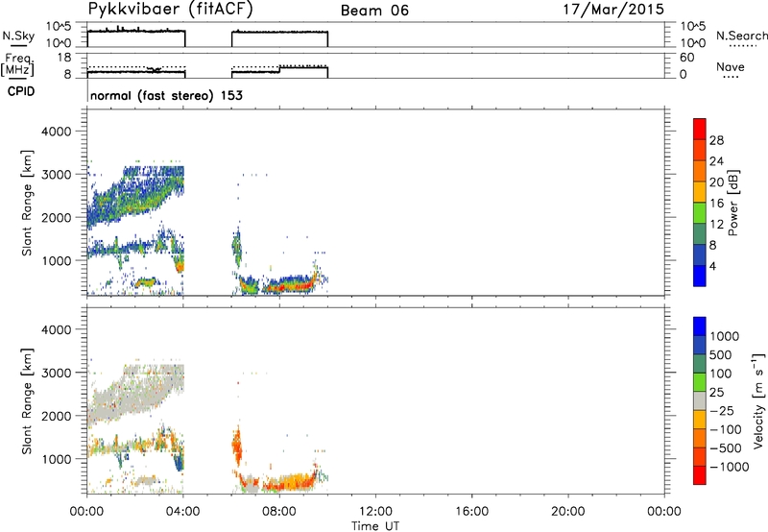Viewport: 768px width, 532px height.
Task: Click the "Slant Range [km]" label of power panel
Action: coord(27,203)
